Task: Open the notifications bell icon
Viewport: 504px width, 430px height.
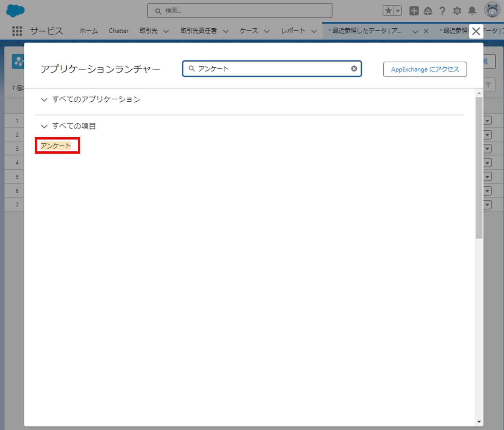Action: click(472, 11)
